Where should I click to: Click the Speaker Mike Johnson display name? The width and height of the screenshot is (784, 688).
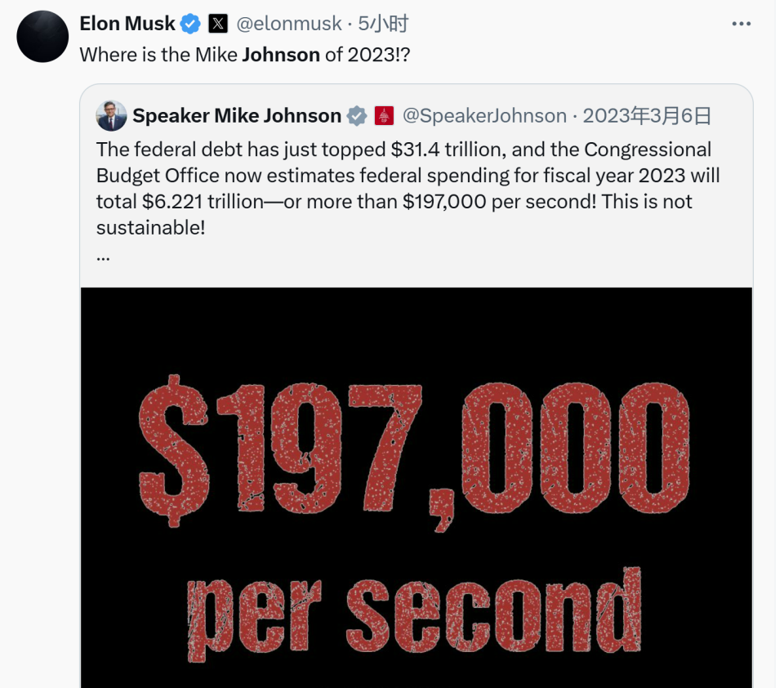tap(237, 116)
